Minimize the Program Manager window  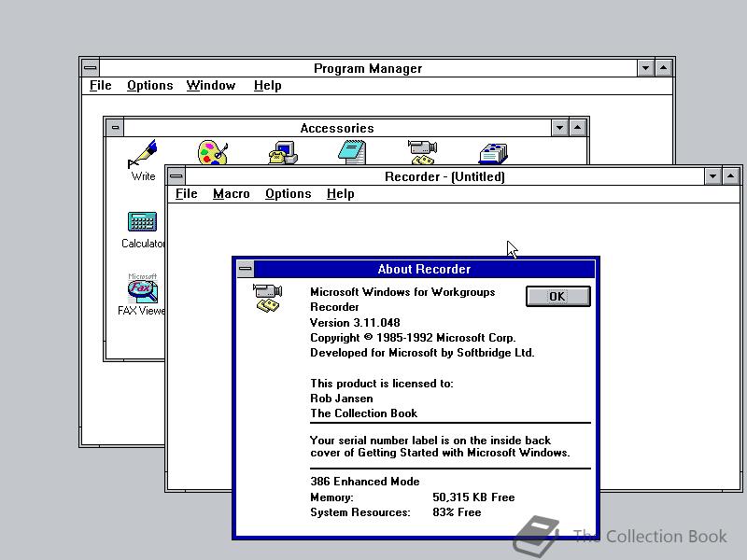pyautogui.click(x=645, y=68)
